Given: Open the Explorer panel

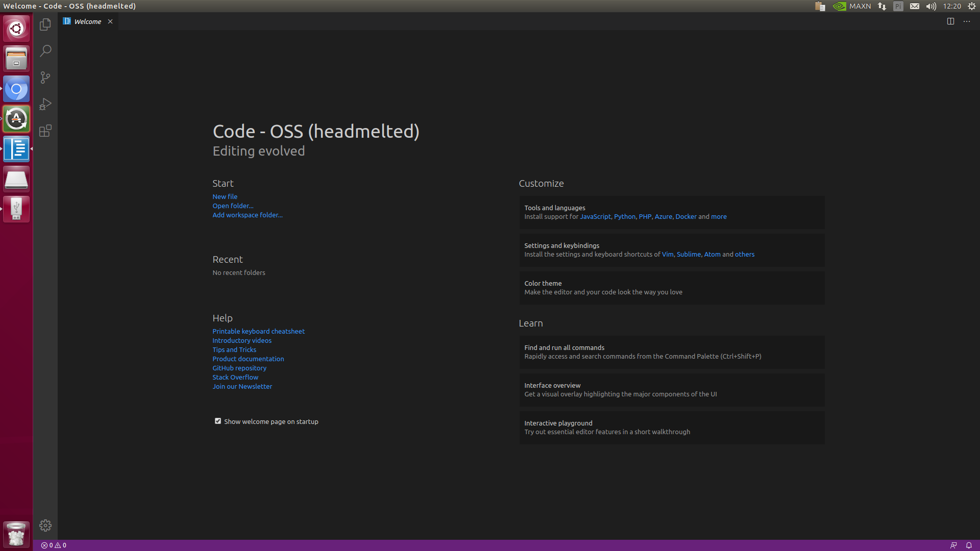Looking at the screenshot, I should point(45,23).
